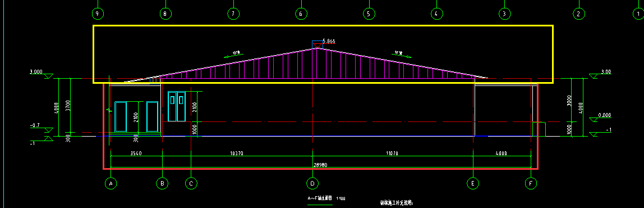644x208 pixels.
Task: Select axis bubble 9 at top
Action: [98, 13]
